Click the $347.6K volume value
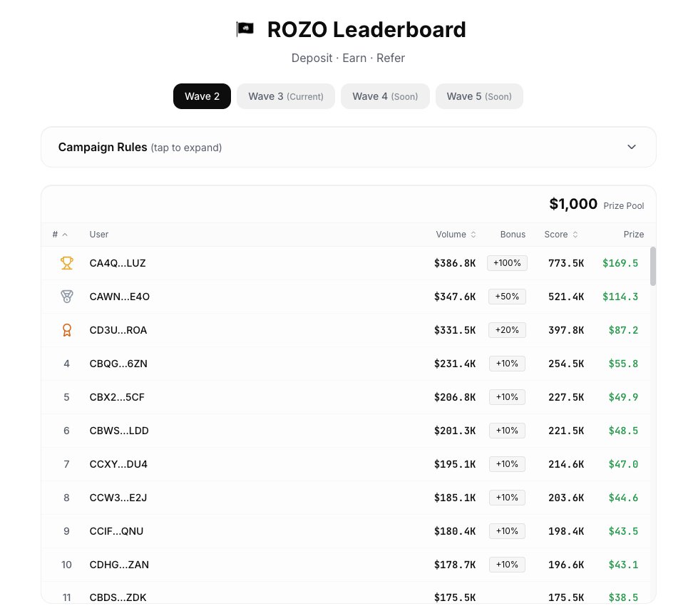 click(455, 297)
